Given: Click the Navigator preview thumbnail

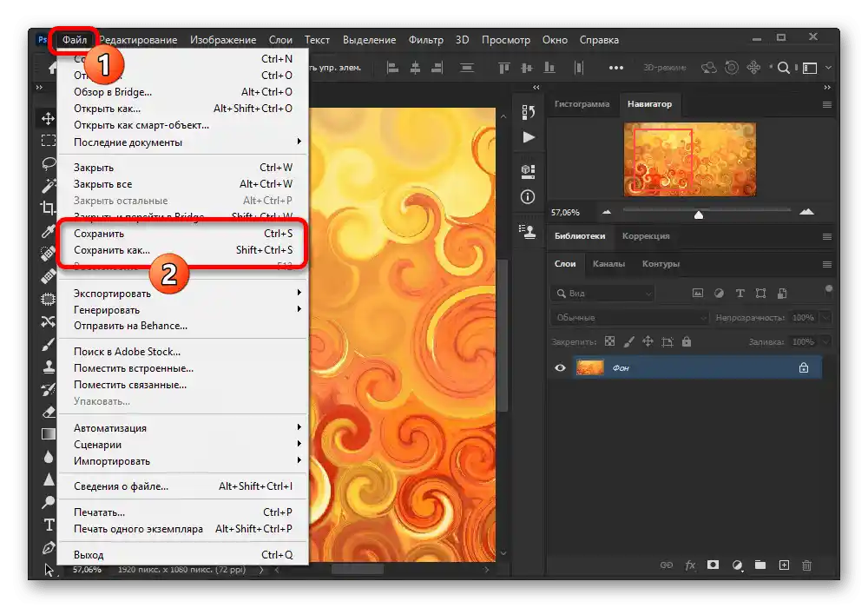Looking at the screenshot, I should click(690, 160).
